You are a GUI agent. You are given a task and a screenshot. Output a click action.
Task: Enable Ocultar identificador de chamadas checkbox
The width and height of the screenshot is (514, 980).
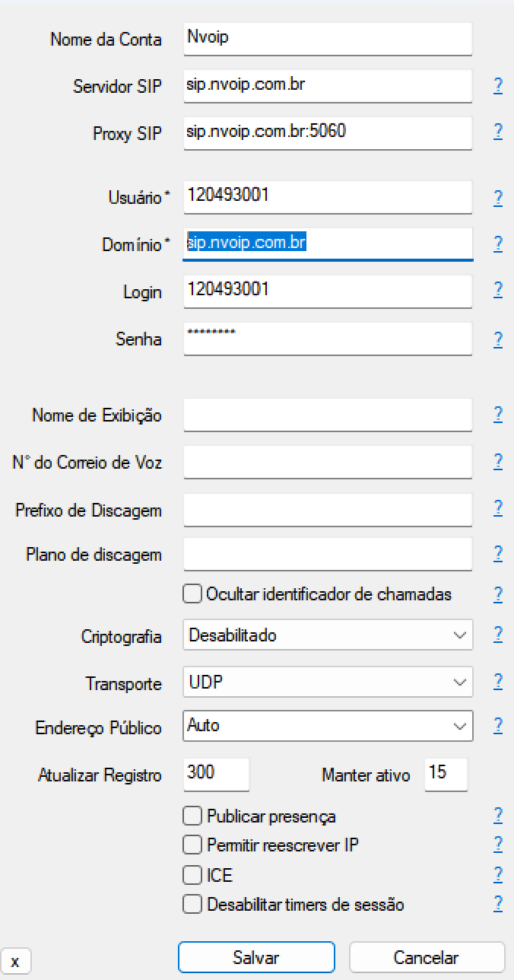(192, 593)
